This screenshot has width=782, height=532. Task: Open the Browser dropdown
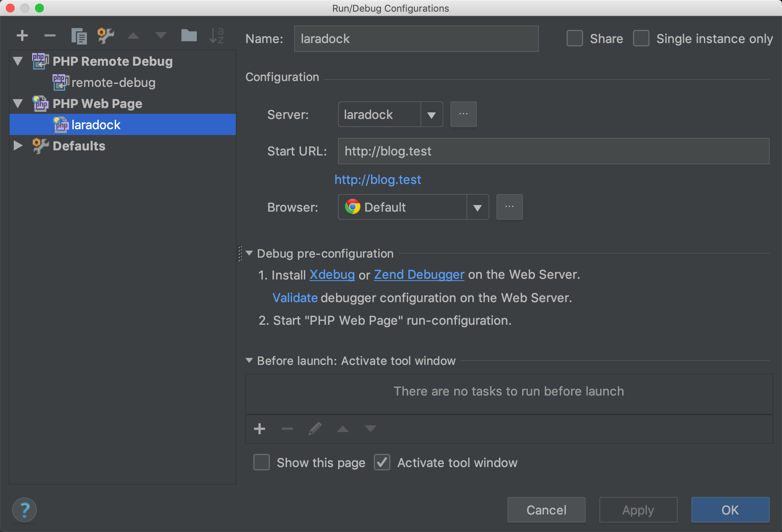pos(477,208)
